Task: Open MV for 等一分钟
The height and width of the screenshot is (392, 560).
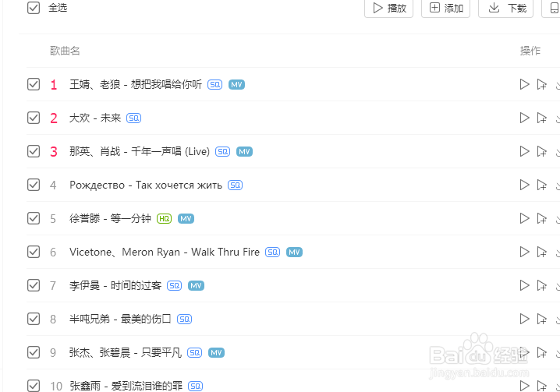Action: [x=186, y=218]
